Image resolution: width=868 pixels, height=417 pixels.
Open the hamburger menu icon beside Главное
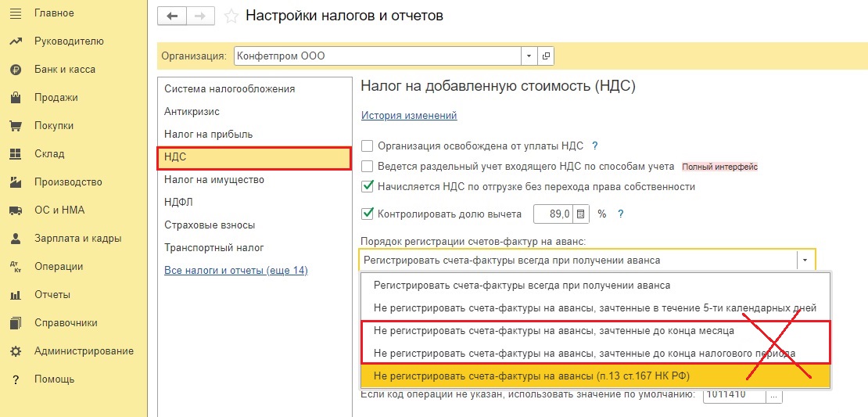(16, 13)
